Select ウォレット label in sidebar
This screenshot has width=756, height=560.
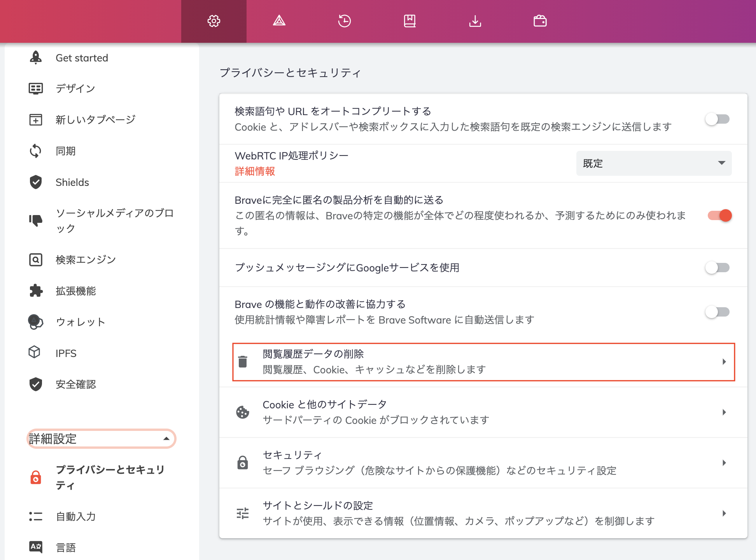point(80,322)
